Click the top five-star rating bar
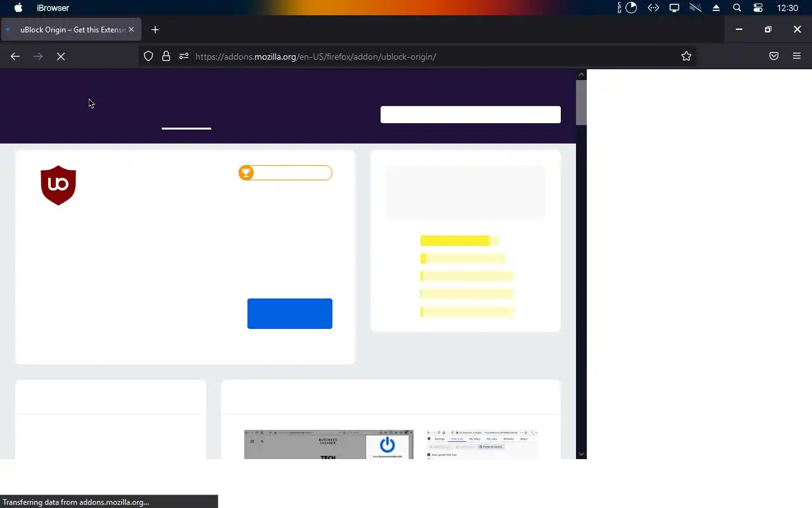Viewport: 812px width, 508px height. pos(460,241)
